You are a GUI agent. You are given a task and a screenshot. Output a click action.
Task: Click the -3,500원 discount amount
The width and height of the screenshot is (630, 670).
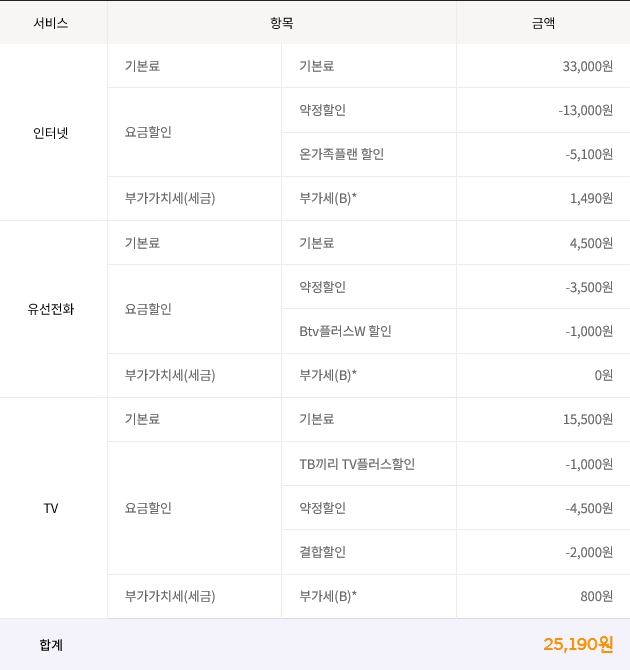588,287
